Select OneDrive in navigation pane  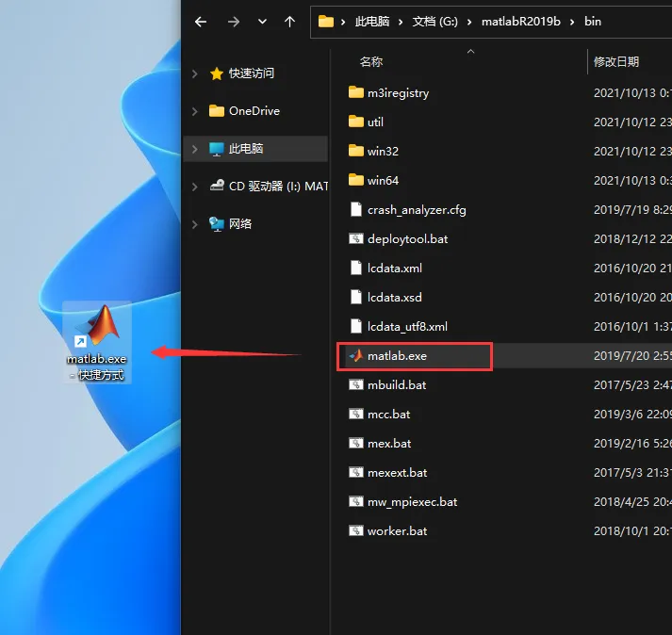(x=254, y=111)
